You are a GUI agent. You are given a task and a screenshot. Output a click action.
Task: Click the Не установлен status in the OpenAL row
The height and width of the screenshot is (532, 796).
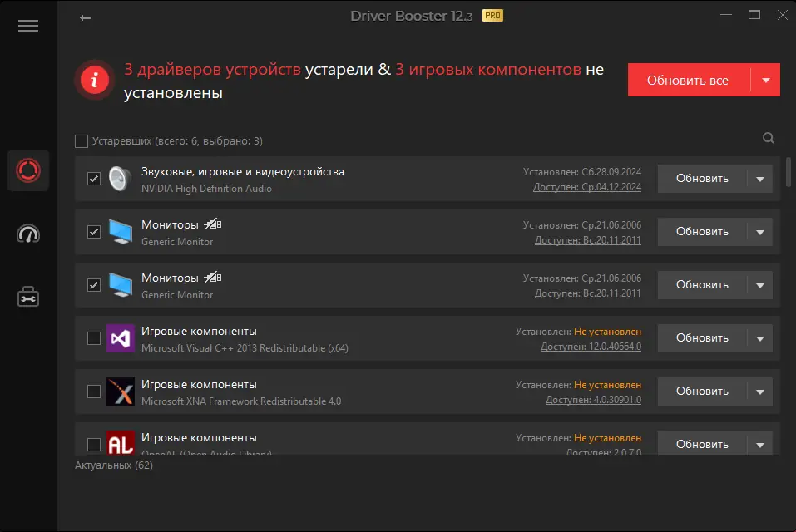point(608,438)
